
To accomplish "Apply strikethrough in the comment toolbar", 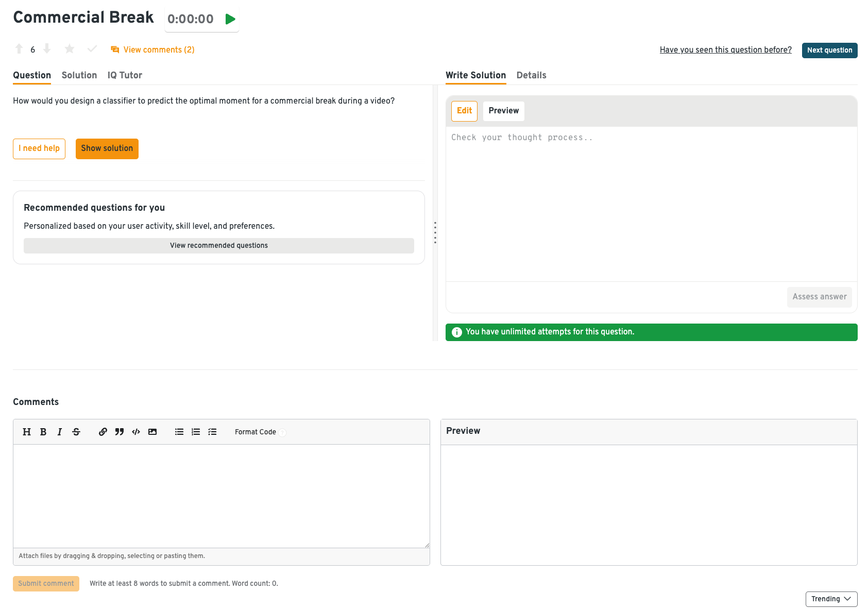I will 76,432.
